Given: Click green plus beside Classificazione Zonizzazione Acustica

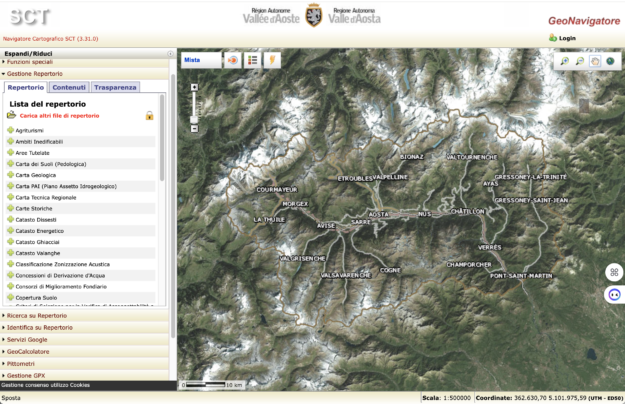Looking at the screenshot, I should point(11,264).
